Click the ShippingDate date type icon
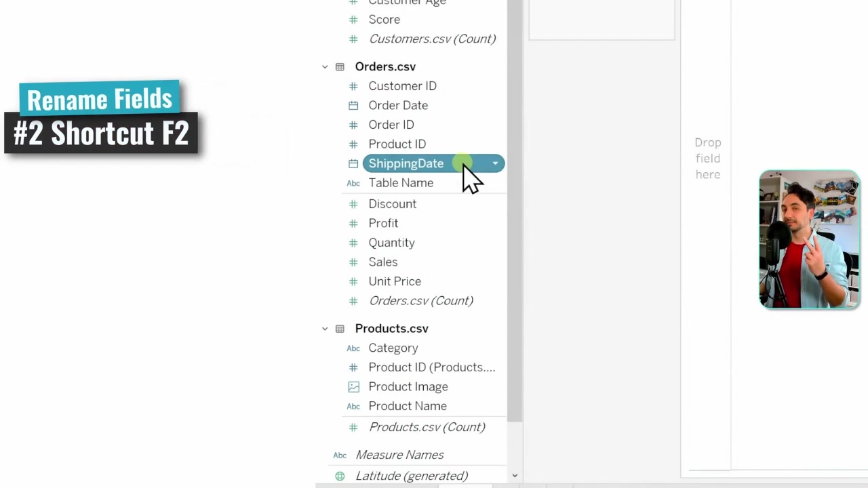The width and height of the screenshot is (868, 488). (353, 163)
